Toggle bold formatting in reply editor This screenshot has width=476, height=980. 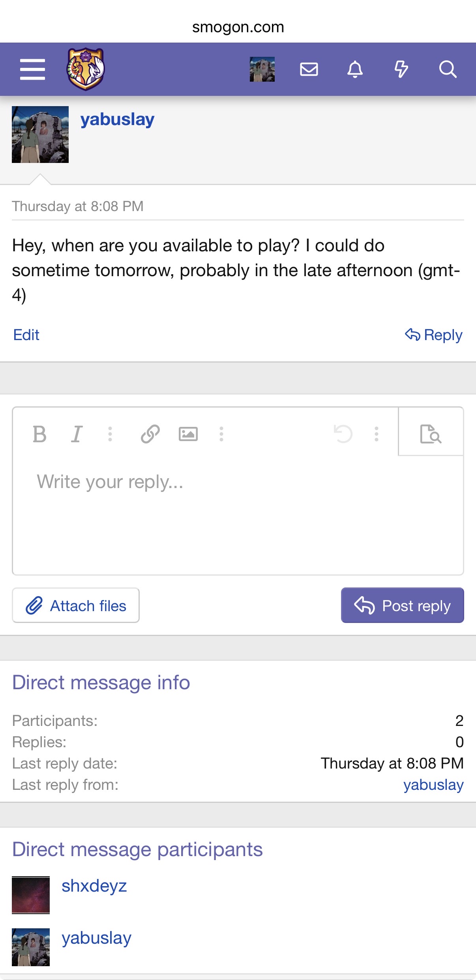click(x=39, y=434)
